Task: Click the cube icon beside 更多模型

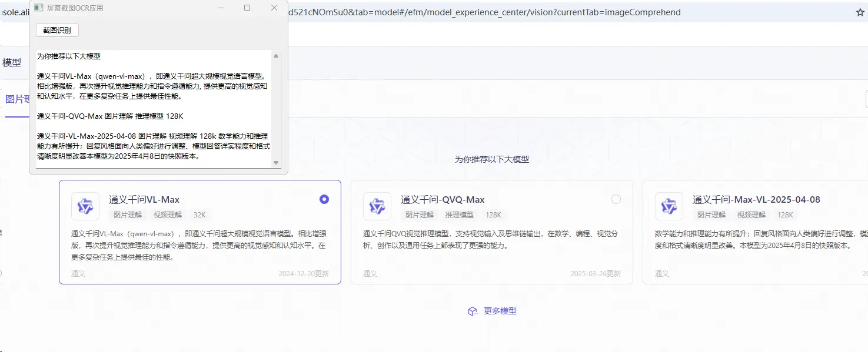Action: (473, 311)
